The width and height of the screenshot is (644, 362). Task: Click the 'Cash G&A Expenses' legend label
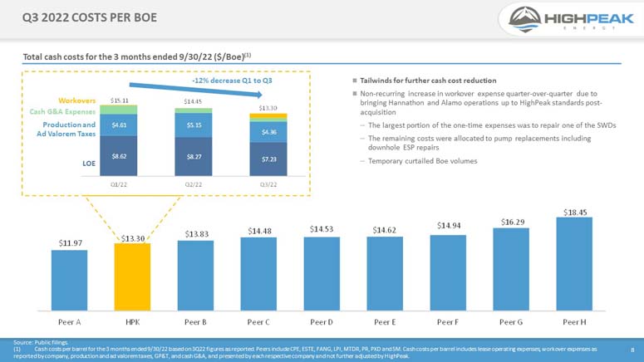coord(62,111)
